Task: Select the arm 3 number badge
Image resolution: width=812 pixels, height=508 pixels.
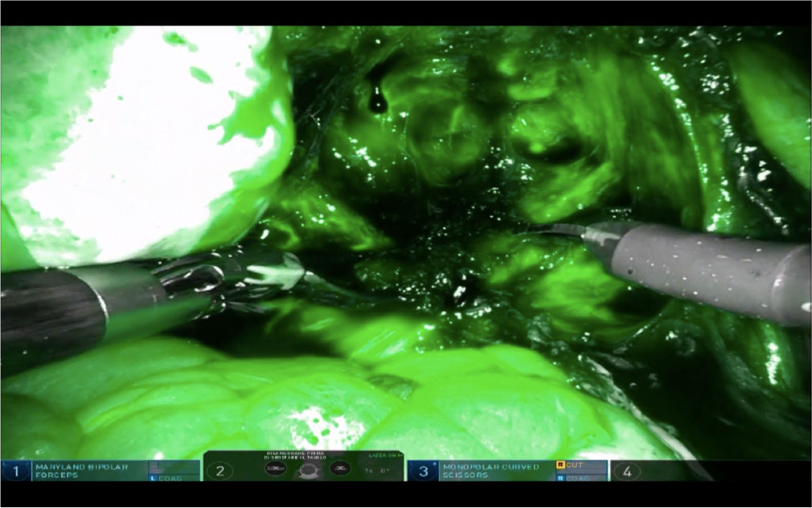Action: 423,472
